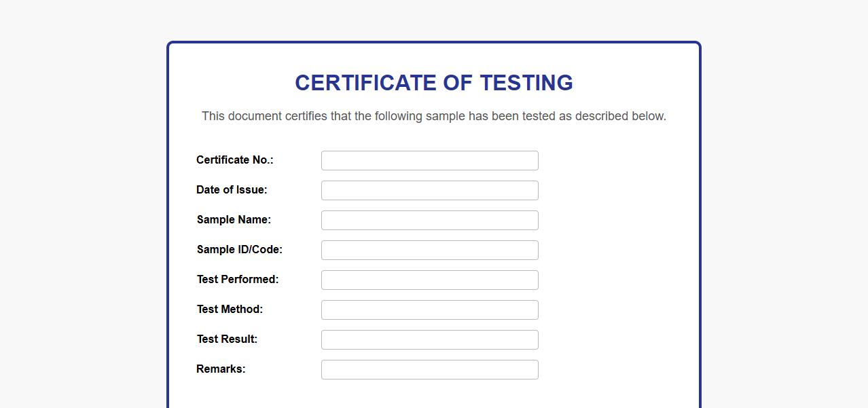Select the Remarks input field
Viewport: 868px width, 408px height.
coord(429,370)
